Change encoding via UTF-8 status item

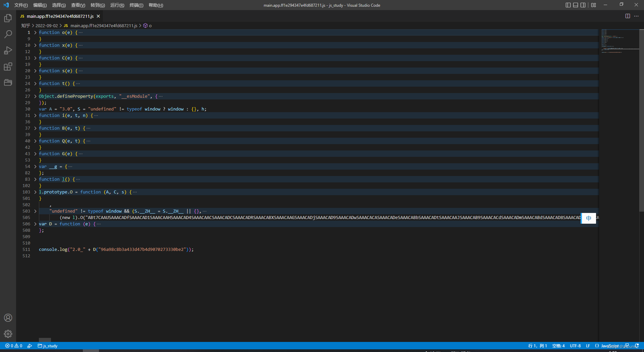(x=575, y=346)
